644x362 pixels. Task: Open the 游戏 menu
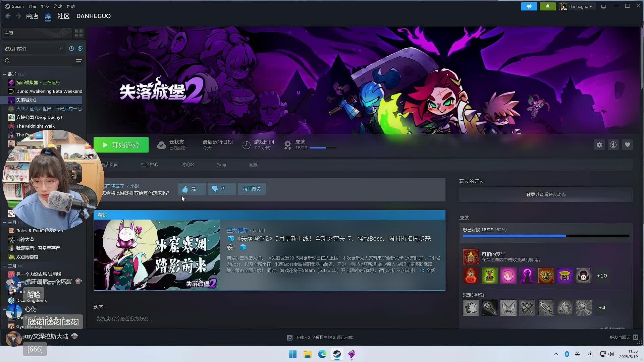(x=58, y=6)
